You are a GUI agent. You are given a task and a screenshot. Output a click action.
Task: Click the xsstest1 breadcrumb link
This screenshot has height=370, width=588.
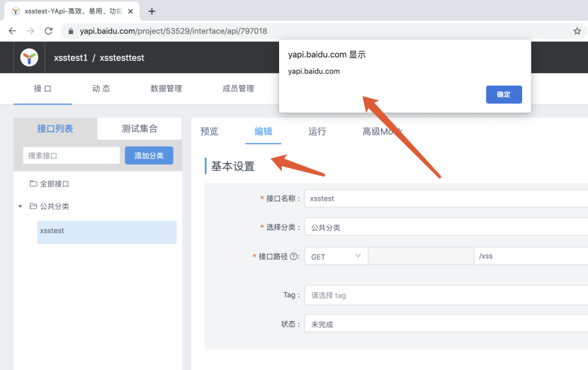(x=71, y=58)
